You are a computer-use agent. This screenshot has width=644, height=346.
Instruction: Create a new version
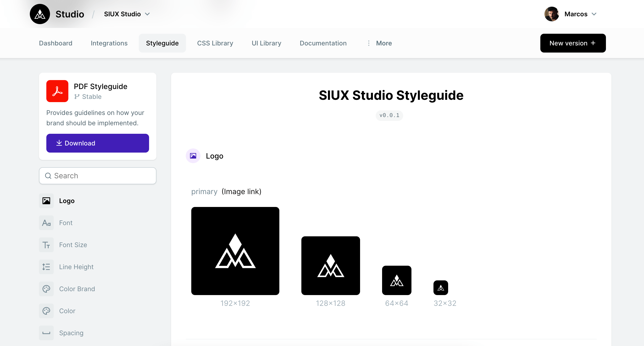(573, 43)
